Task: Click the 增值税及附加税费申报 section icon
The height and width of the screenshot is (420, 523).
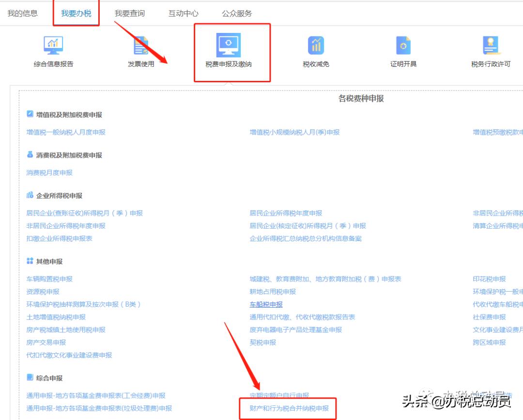Action: point(30,114)
